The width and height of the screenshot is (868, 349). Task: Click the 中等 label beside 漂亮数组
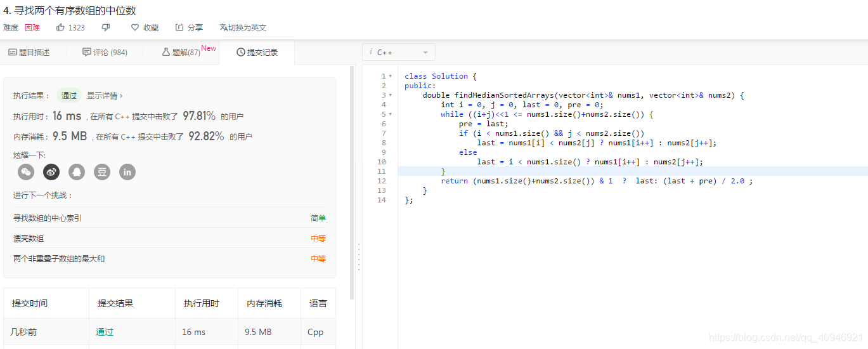pyautogui.click(x=318, y=239)
